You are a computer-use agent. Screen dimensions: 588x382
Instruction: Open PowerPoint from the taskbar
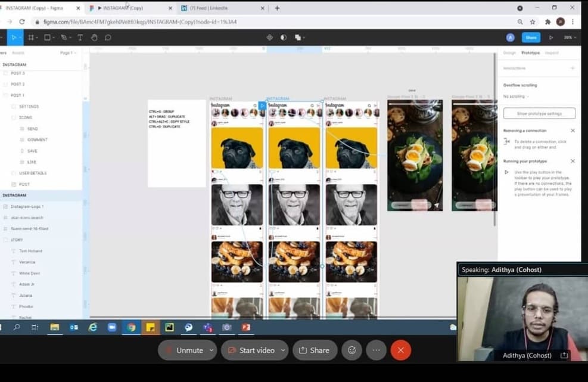coord(246,327)
